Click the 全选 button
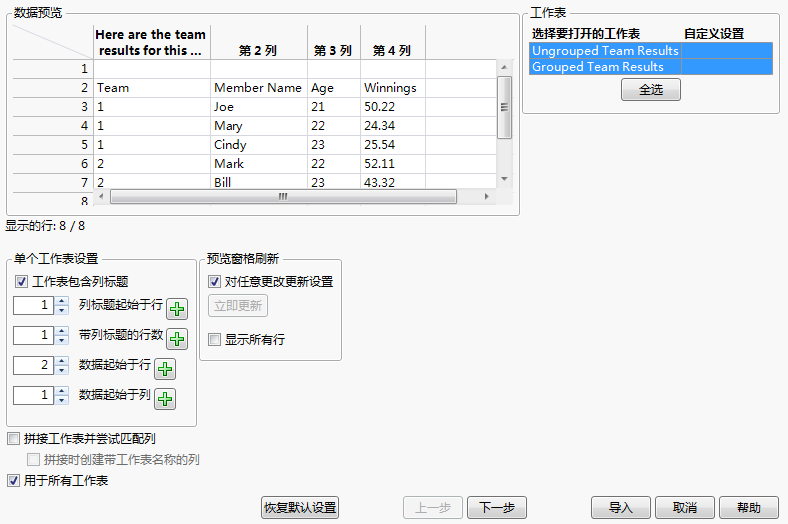Viewport: 788px width, 524px height. tap(651, 89)
